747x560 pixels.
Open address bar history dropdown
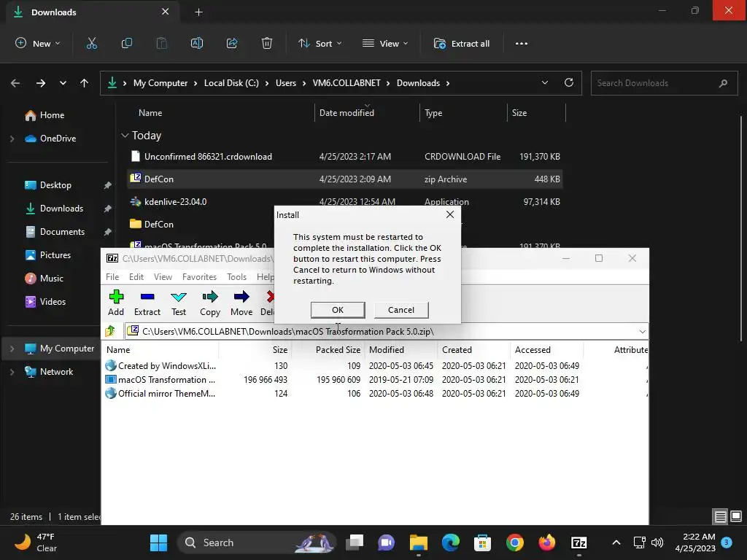pos(544,82)
